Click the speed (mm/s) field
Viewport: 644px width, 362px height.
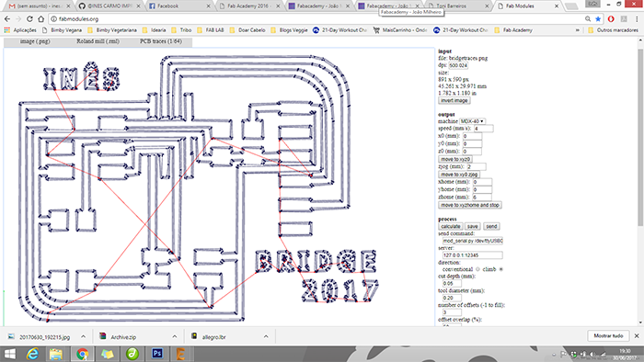tap(483, 129)
